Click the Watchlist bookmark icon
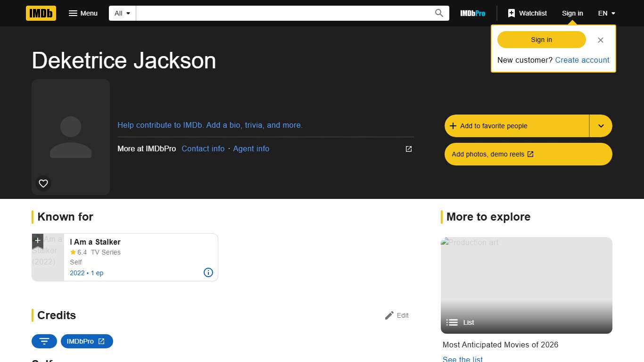 pyautogui.click(x=512, y=13)
